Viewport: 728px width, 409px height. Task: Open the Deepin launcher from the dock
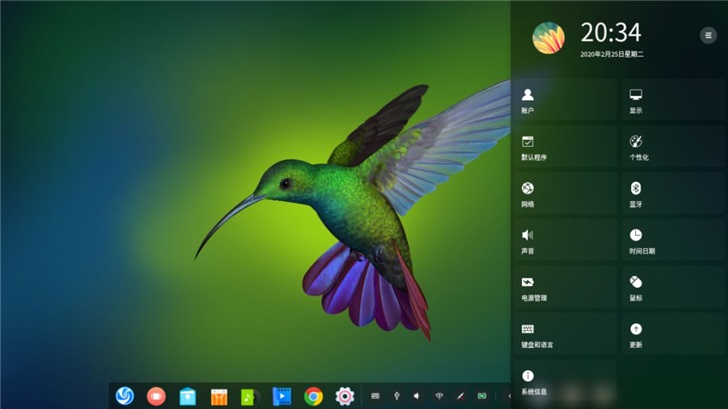[x=124, y=396]
